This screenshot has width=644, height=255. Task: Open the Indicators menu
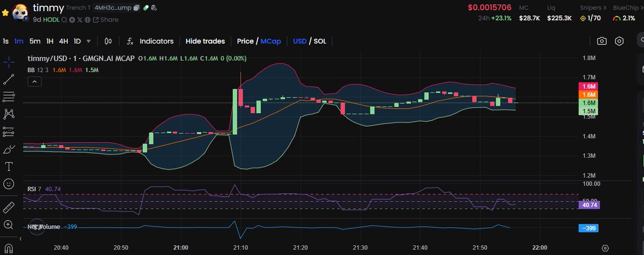(157, 41)
